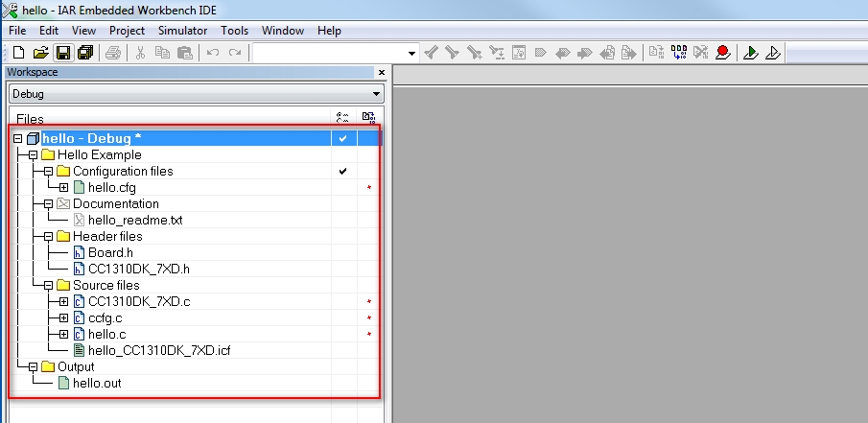Select the hello_CC1310DK_7XD.icf linker file
Screen dimensions: 868x423
click(159, 350)
